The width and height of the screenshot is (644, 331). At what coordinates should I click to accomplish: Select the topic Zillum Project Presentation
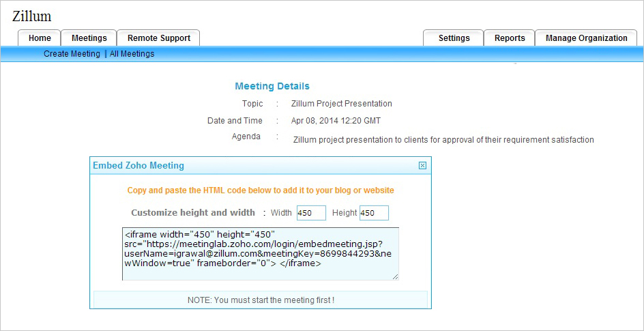[x=341, y=104]
